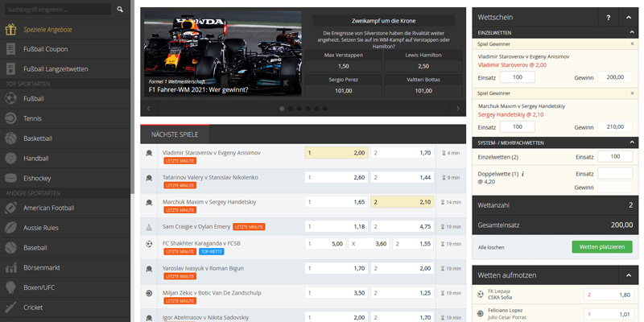Add CSKA Sofia odds 1,80 to slip
The height and width of the screenshot is (322, 644).
pos(609,295)
